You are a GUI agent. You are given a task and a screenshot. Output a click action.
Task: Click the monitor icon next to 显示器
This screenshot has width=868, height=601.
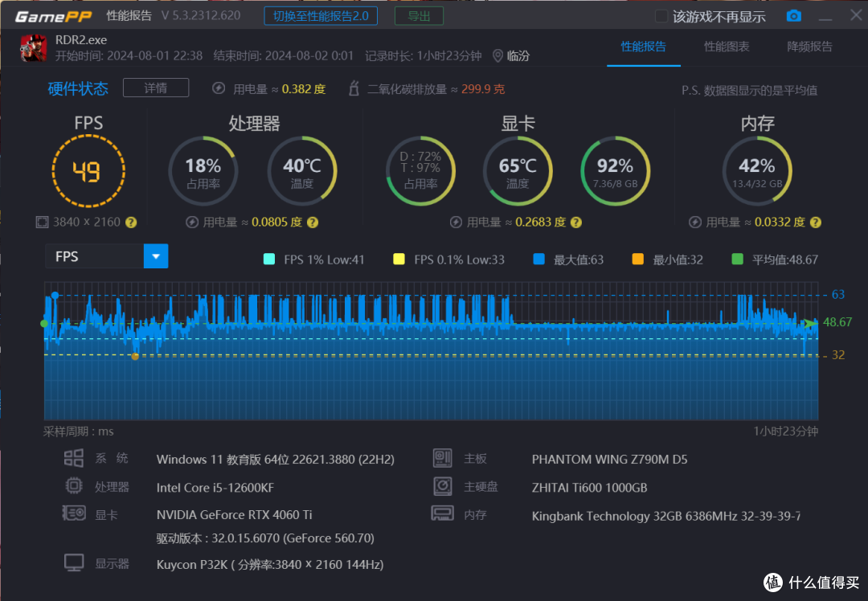click(x=74, y=562)
